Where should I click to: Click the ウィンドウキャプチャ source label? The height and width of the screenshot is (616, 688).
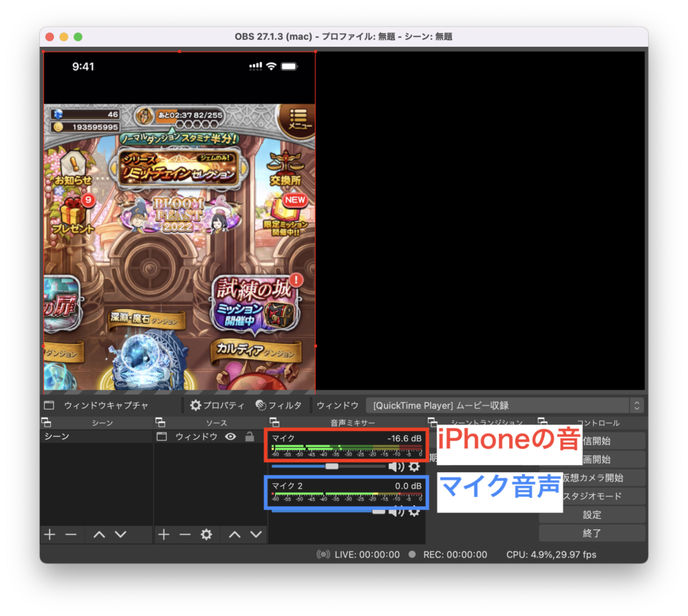tap(106, 405)
